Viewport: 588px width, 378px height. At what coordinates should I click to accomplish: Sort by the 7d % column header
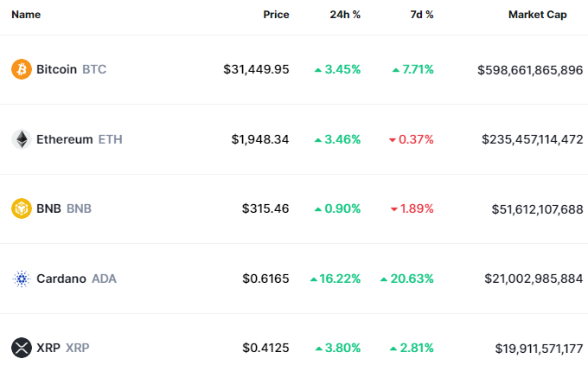pyautogui.click(x=421, y=15)
